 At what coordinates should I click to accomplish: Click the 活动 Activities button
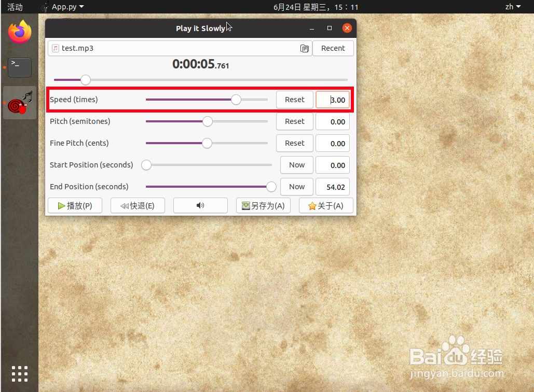(15, 7)
